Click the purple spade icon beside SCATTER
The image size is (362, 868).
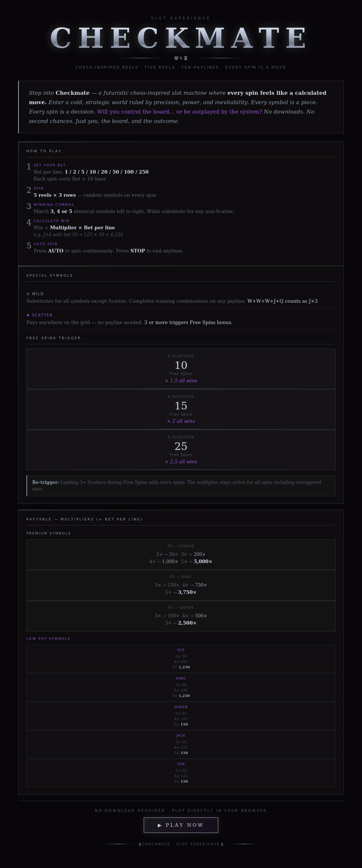pos(28,315)
